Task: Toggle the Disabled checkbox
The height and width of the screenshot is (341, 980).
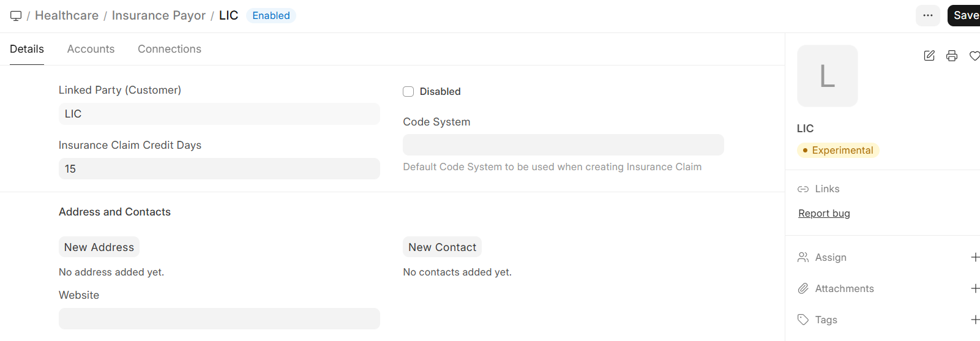Action: tap(408, 92)
